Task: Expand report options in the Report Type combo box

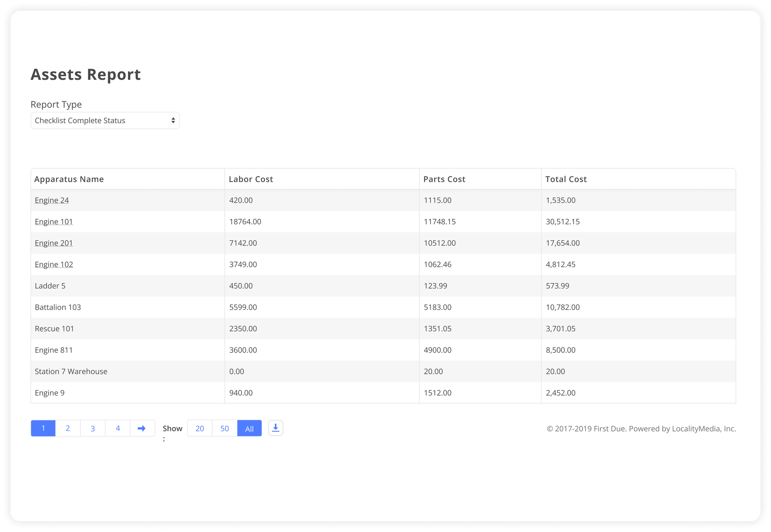Action: click(x=105, y=120)
